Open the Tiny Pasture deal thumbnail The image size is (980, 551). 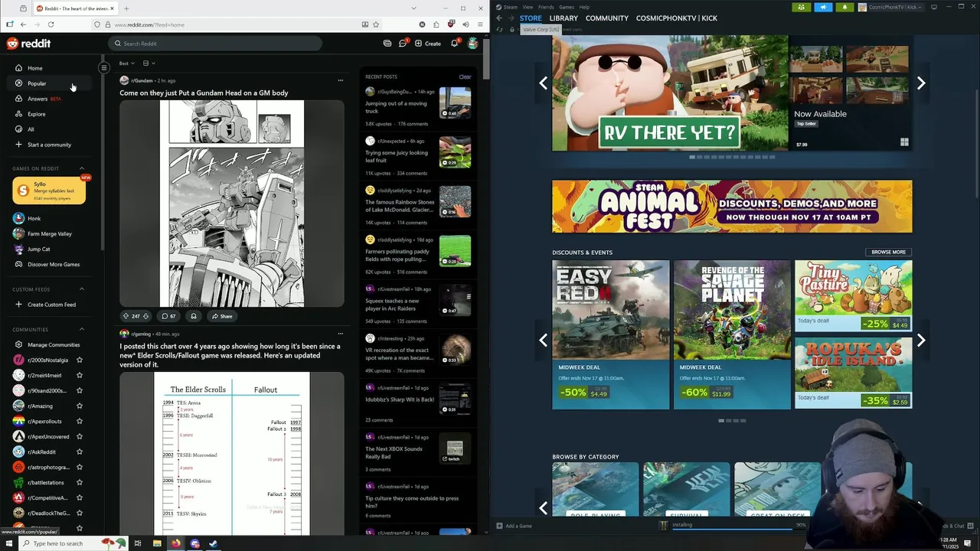click(853, 295)
